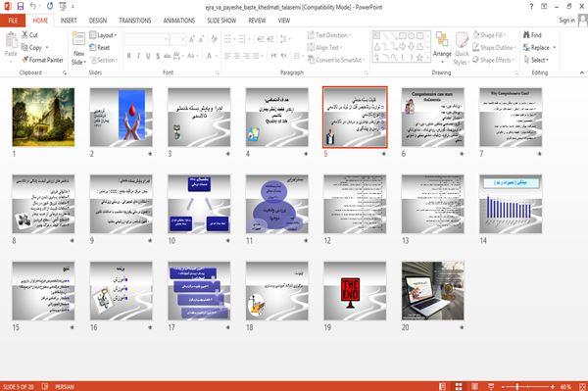Image resolution: width=588 pixels, height=391 pixels.
Task: Decrease font size with the smaller A icon
Action: click(201, 39)
